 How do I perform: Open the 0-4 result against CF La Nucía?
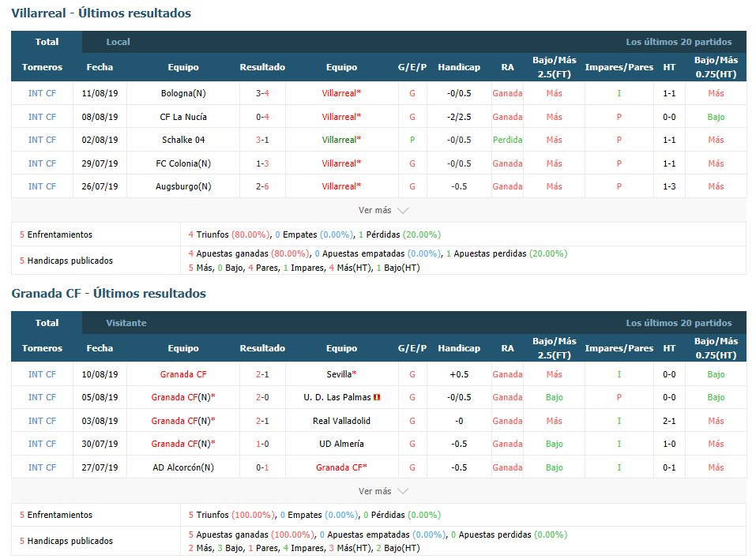(262, 117)
